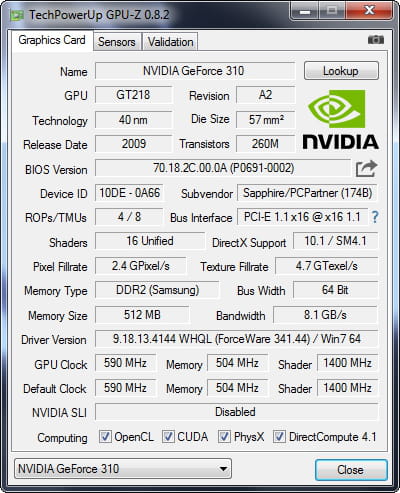Open the NVIDIA GeForce 310 GPU dropdown
Screen dimensions: 400x493
(x=123, y=469)
